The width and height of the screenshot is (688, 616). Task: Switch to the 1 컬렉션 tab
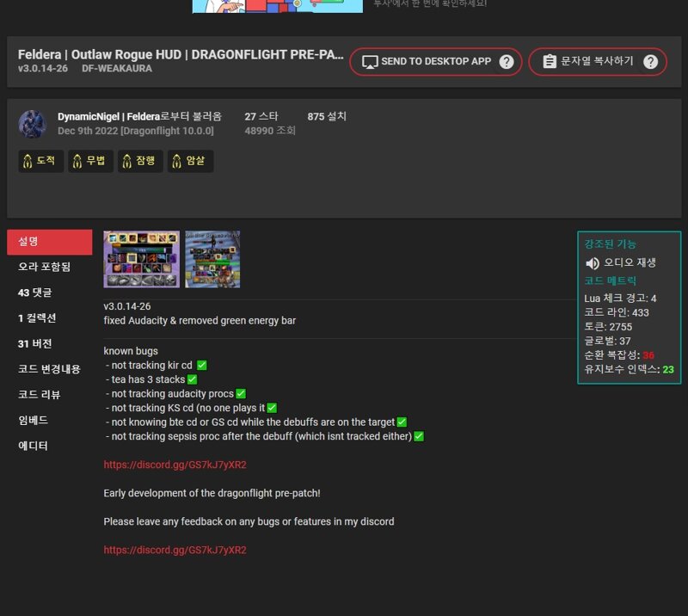pyautogui.click(x=50, y=318)
